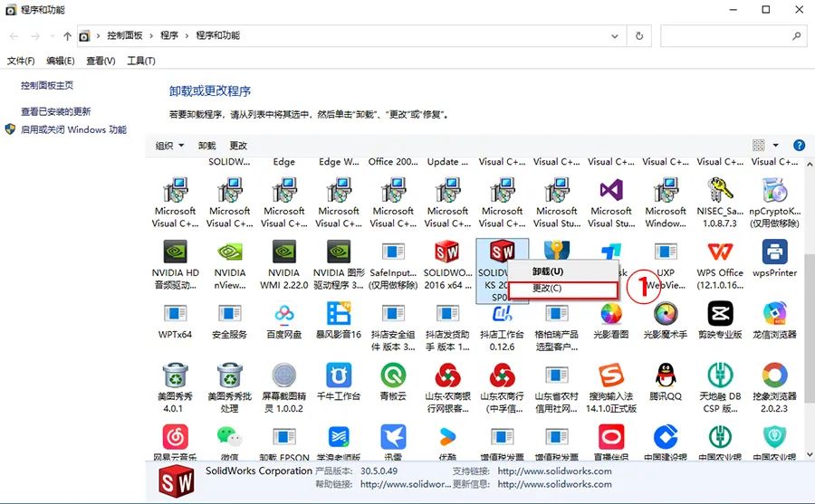815x504 pixels.
Task: Select the 腾讯QQ penguin icon
Action: [x=666, y=376]
